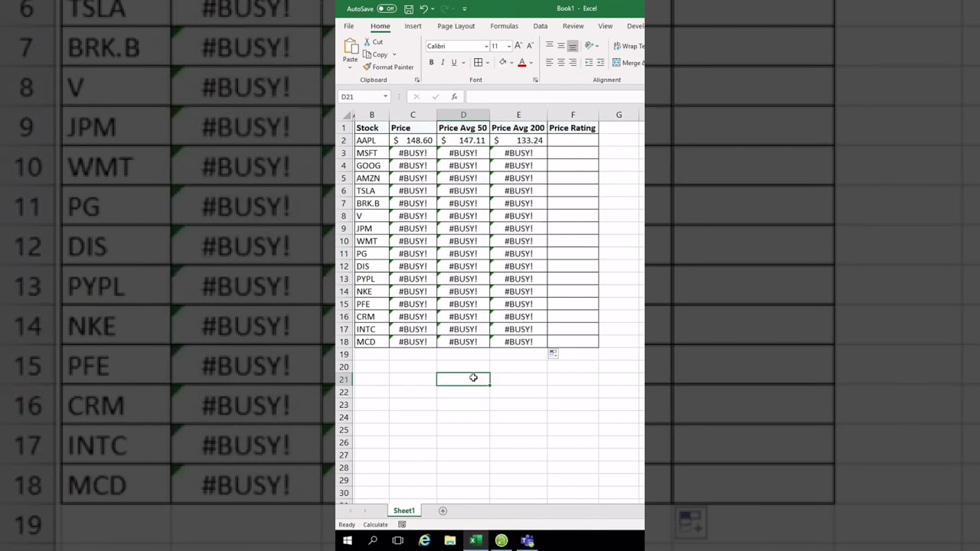
Task: Open the Font Color dropdown arrow
Action: pyautogui.click(x=531, y=63)
